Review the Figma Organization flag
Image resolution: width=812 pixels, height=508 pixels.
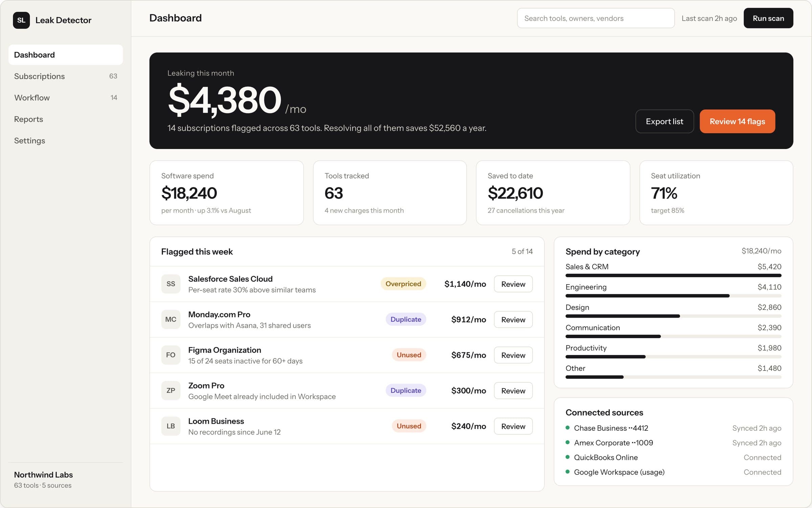(513, 355)
